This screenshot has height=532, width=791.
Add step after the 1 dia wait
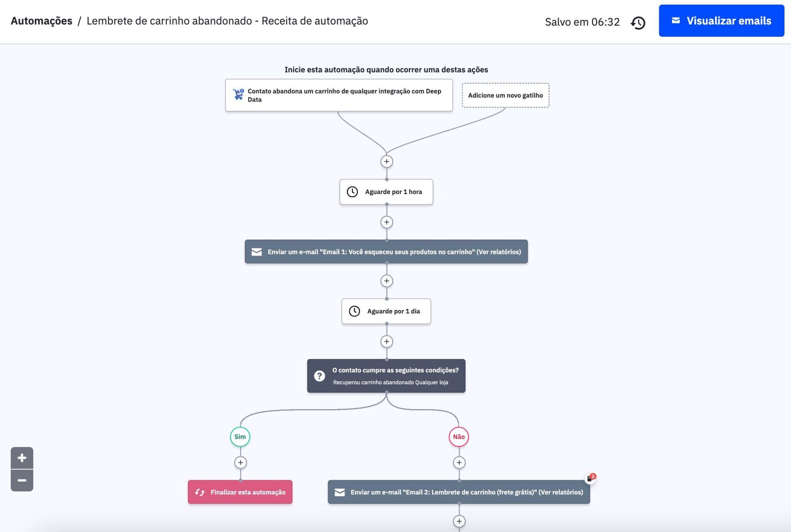point(386,342)
